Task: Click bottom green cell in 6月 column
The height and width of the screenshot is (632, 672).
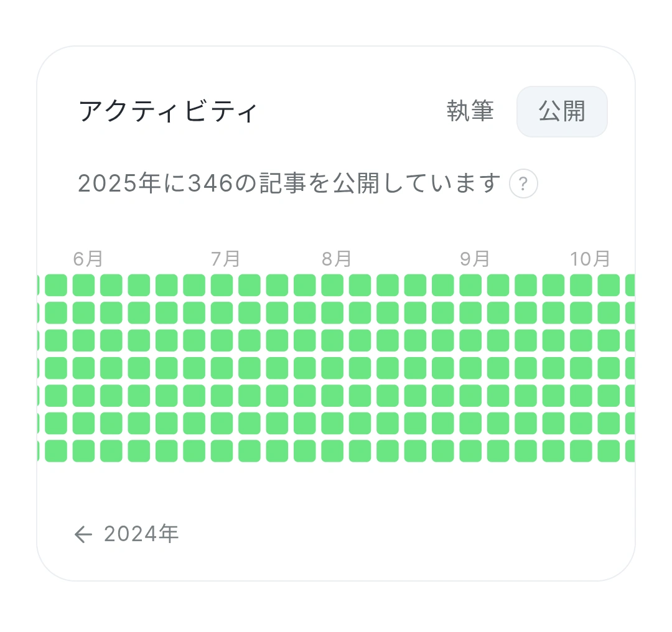Action: point(83,450)
